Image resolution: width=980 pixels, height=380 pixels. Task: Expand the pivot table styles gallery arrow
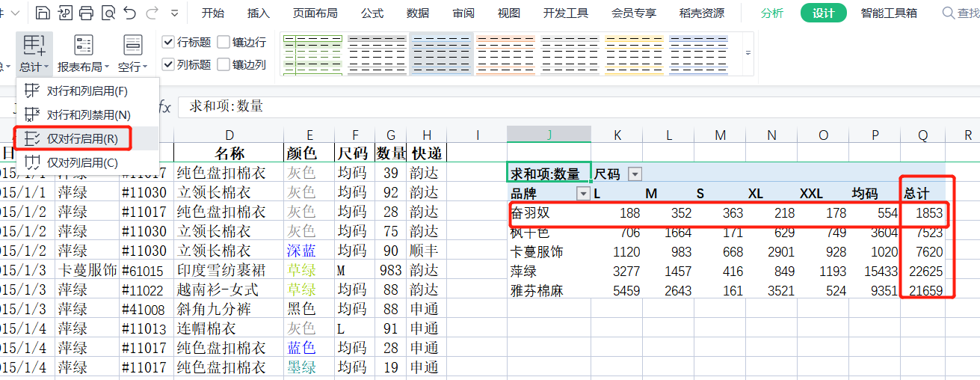pos(748,53)
